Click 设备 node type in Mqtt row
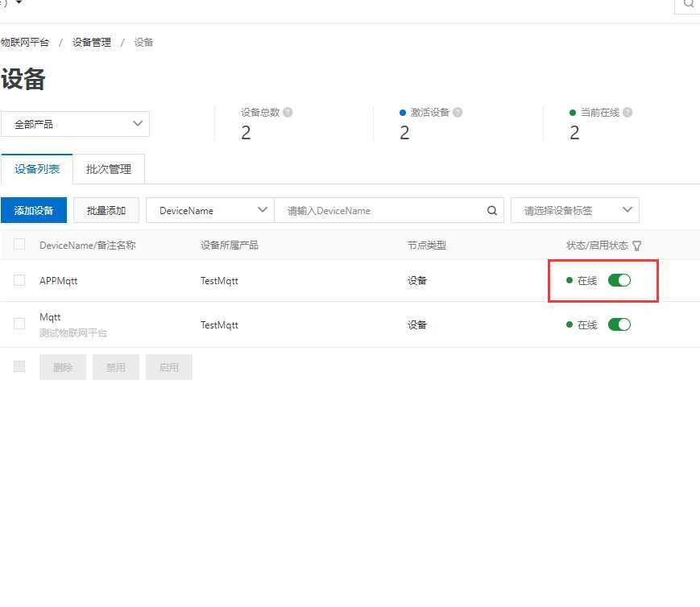The image size is (700, 607). click(417, 325)
